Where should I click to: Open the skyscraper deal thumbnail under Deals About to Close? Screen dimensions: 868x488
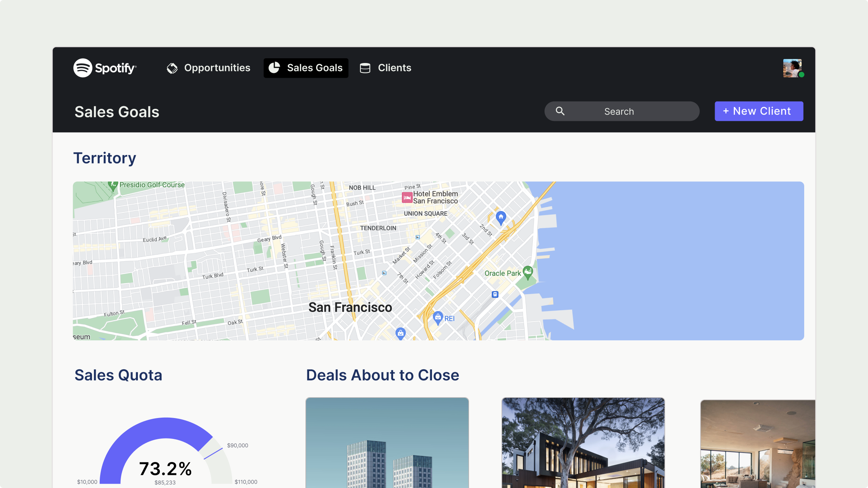[x=387, y=443]
